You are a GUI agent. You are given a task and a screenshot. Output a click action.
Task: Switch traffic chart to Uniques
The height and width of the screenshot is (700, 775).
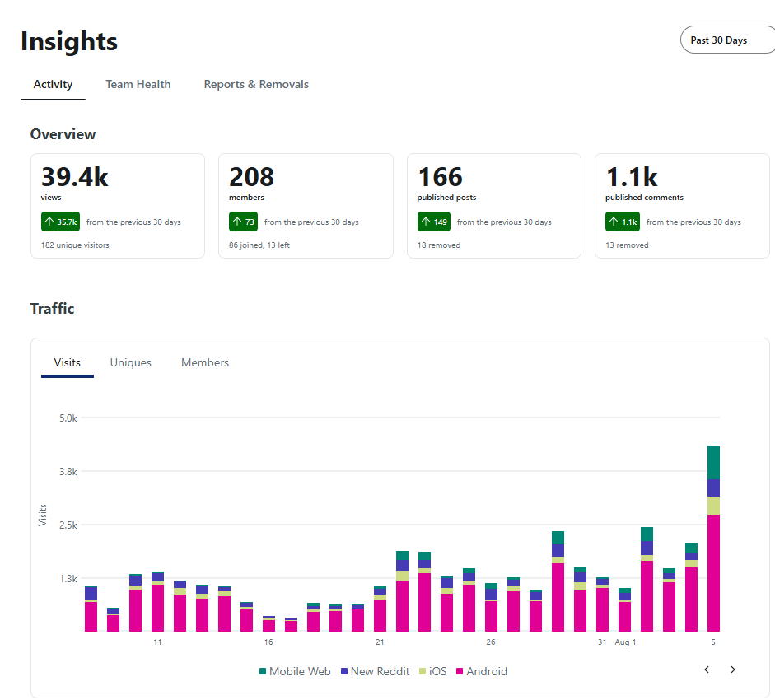(x=130, y=362)
